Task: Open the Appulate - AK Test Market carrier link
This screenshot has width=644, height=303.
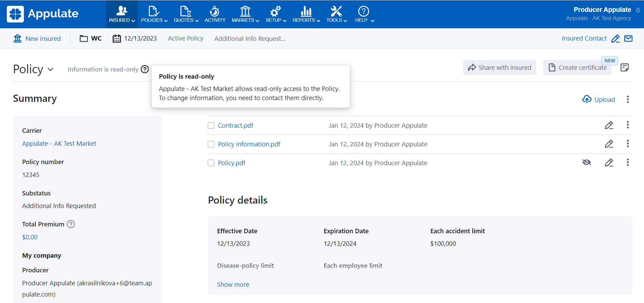Action: [x=59, y=144]
